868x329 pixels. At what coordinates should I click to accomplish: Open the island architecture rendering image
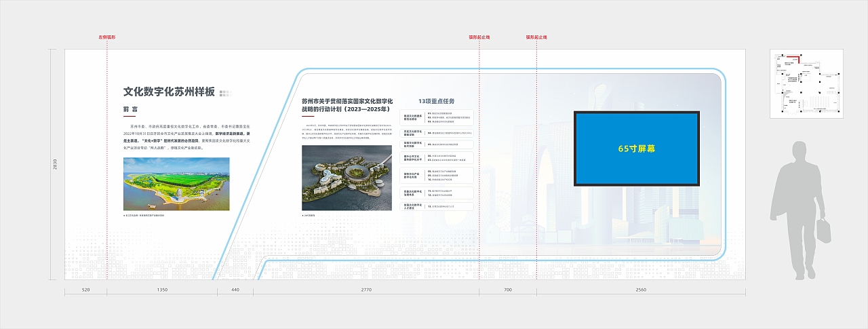click(x=347, y=177)
